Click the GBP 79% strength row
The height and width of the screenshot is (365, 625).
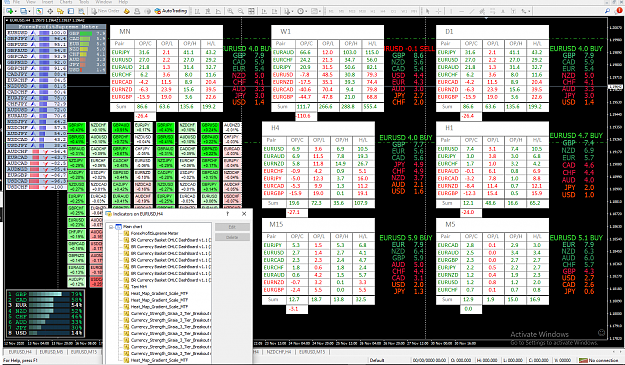(45, 294)
